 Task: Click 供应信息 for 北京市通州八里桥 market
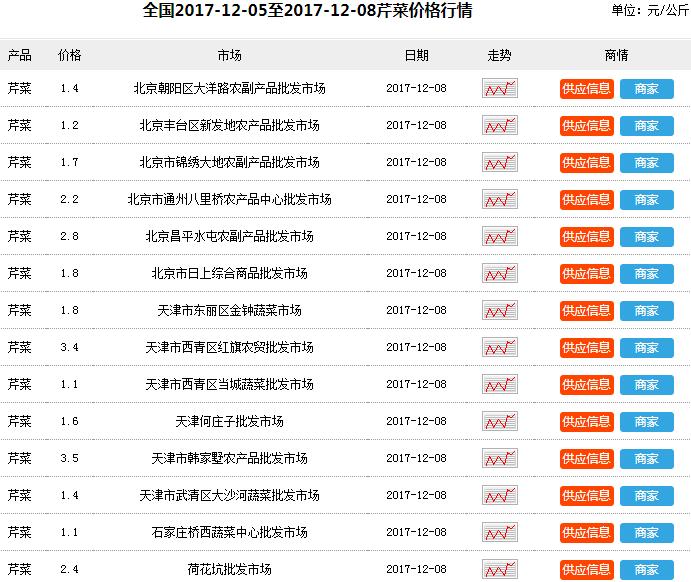pyautogui.click(x=587, y=200)
